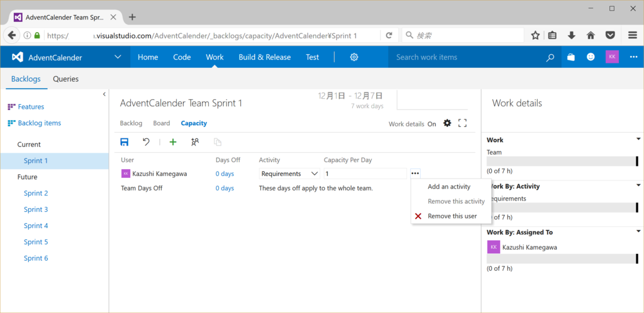Switch to the Queries tab
This screenshot has width=644, height=313.
pyautogui.click(x=65, y=79)
